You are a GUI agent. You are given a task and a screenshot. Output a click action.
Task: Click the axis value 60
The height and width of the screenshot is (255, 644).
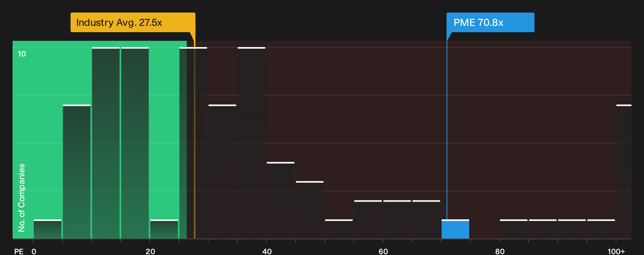pyautogui.click(x=383, y=251)
